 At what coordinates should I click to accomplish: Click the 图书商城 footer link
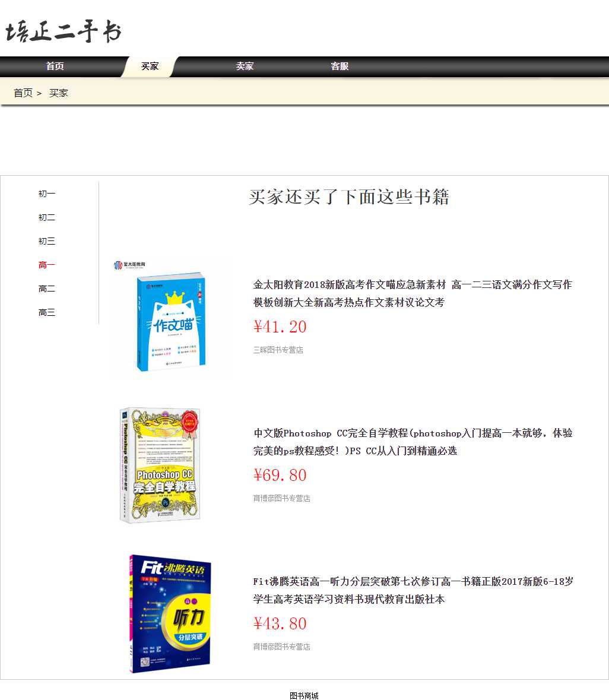(304, 696)
